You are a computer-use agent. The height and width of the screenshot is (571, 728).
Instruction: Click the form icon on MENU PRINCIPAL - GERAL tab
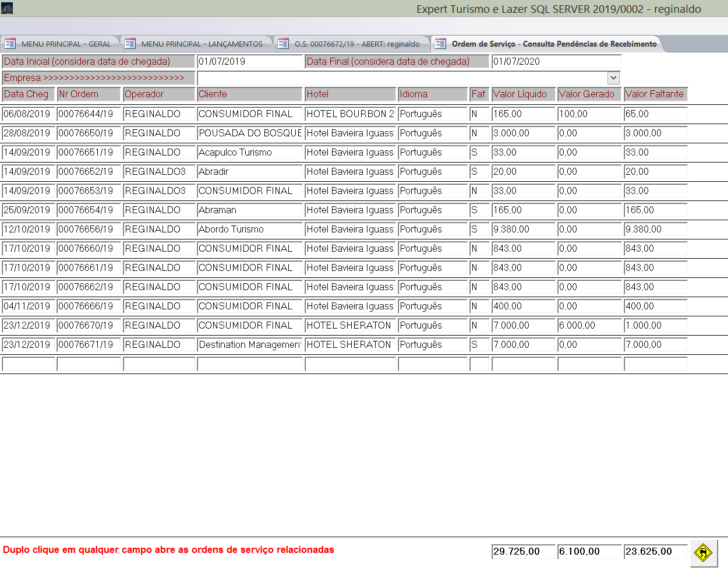10,44
